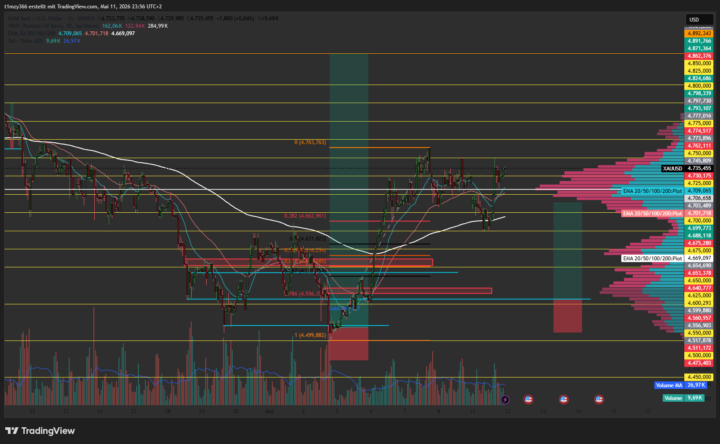The height and width of the screenshot is (444, 720).
Task: Click the TradingView logo at the bottom left
Action: 40,431
